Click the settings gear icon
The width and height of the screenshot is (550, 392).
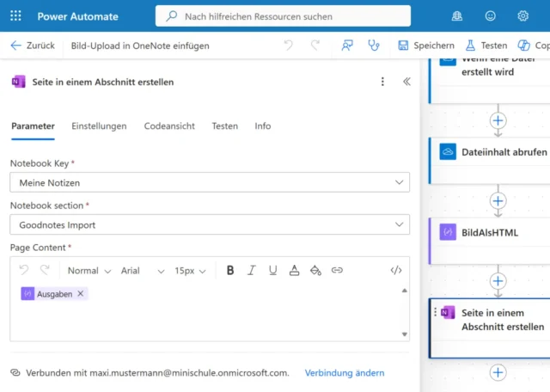[522, 15]
